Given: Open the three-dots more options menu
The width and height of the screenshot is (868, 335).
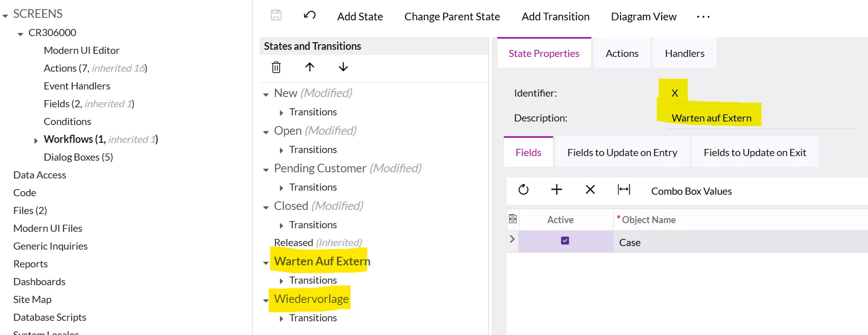Looking at the screenshot, I should pos(703,17).
